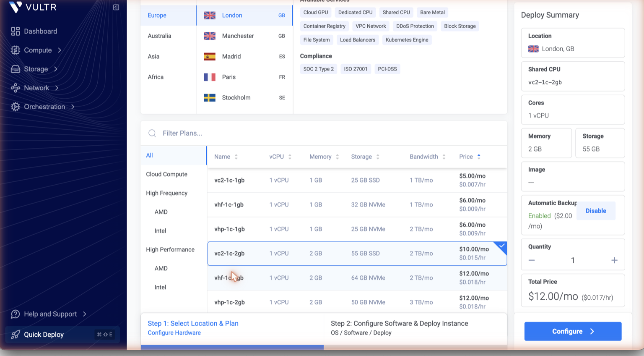Select the 64 GB NVMe plan row
This screenshot has height=356, width=644.
click(x=357, y=278)
